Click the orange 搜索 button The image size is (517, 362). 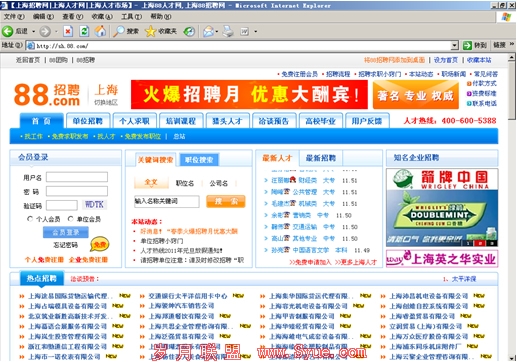226,201
